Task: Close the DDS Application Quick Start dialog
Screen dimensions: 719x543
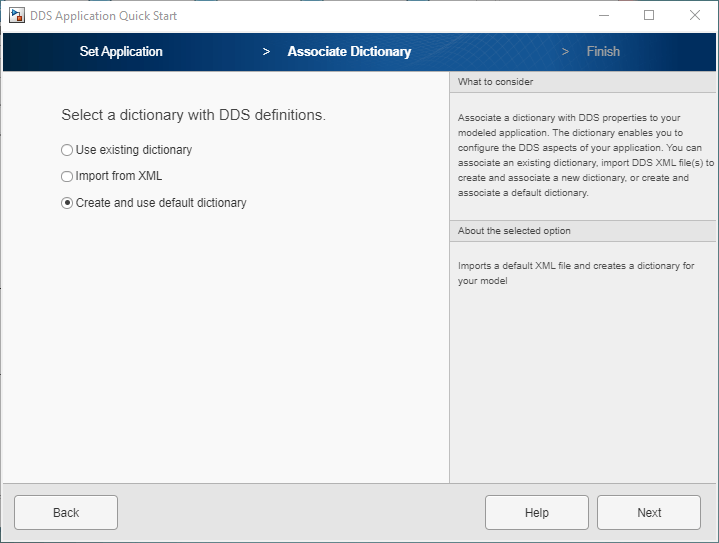Action: [695, 16]
